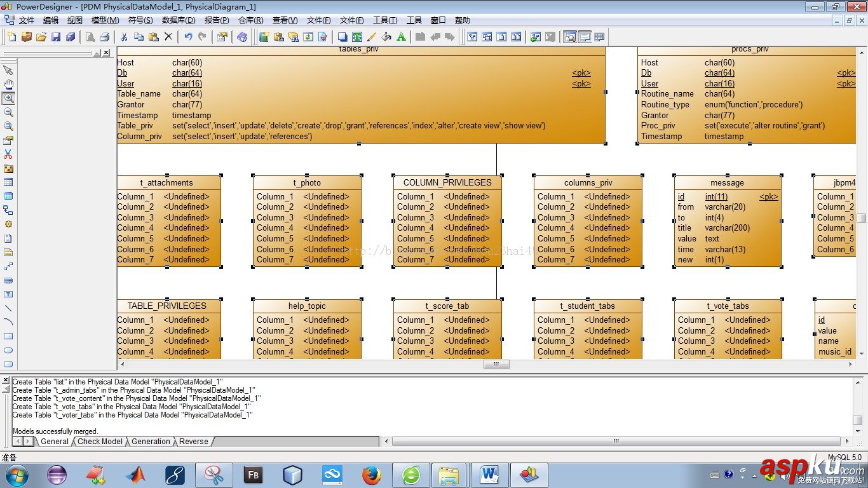Open the 工具(I) dropdown menu

(384, 20)
